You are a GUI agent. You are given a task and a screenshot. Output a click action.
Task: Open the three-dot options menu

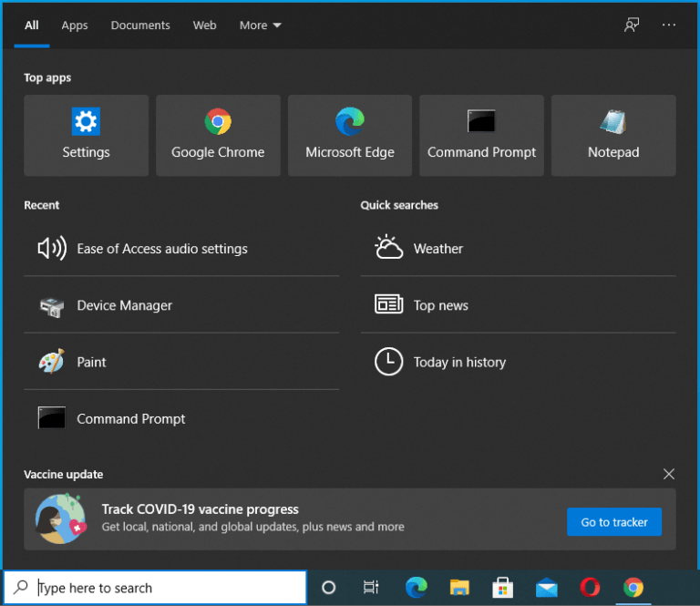[x=669, y=26]
